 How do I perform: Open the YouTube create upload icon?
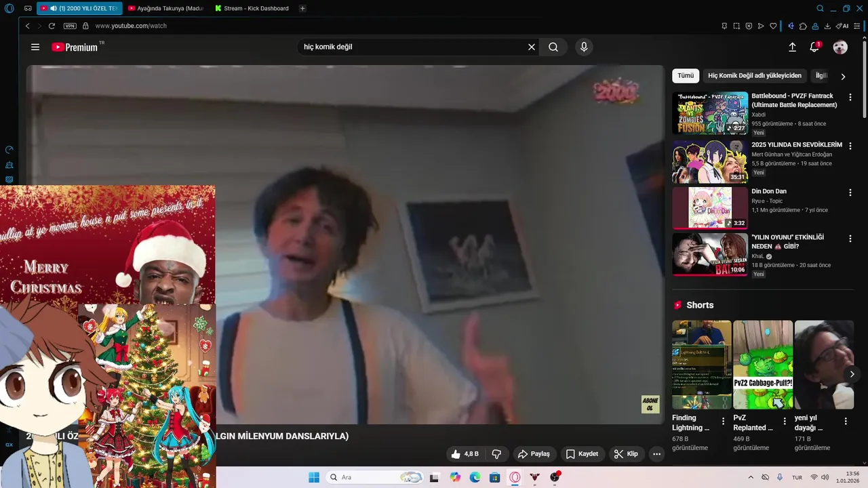click(792, 47)
